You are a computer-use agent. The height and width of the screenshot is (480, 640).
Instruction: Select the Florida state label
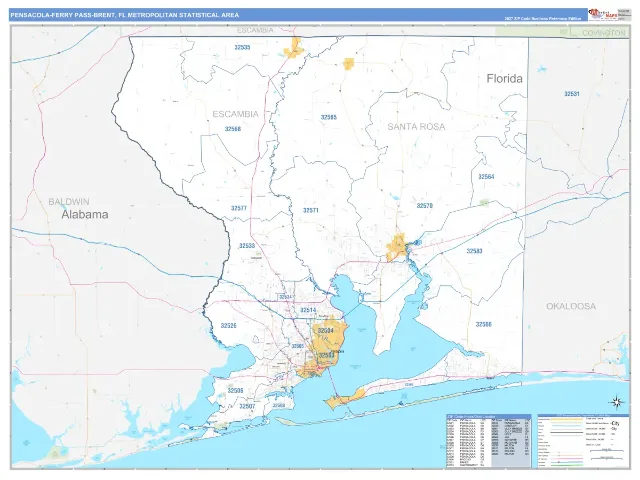pyautogui.click(x=504, y=78)
